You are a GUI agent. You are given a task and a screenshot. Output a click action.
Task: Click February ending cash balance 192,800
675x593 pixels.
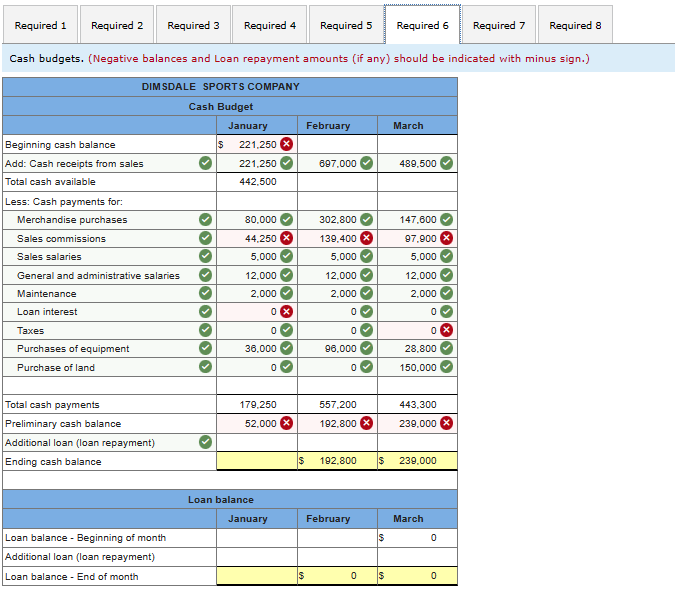pyautogui.click(x=338, y=460)
